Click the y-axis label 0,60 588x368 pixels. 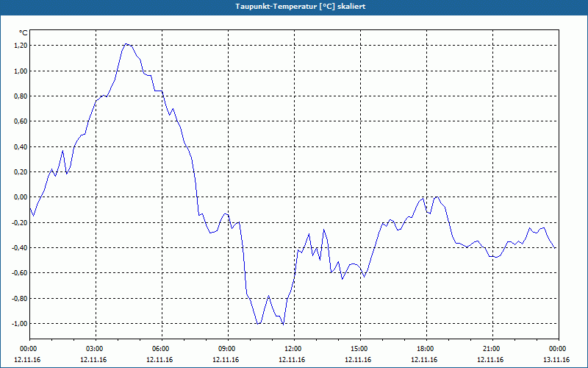tap(21, 121)
